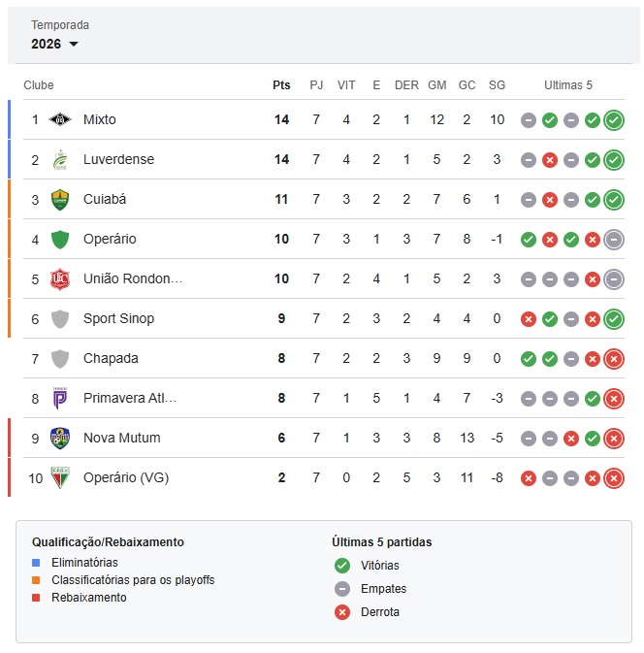This screenshot has height=653, width=644.
Task: Click the União Rondonópolis crest icon
Action: coord(60,278)
